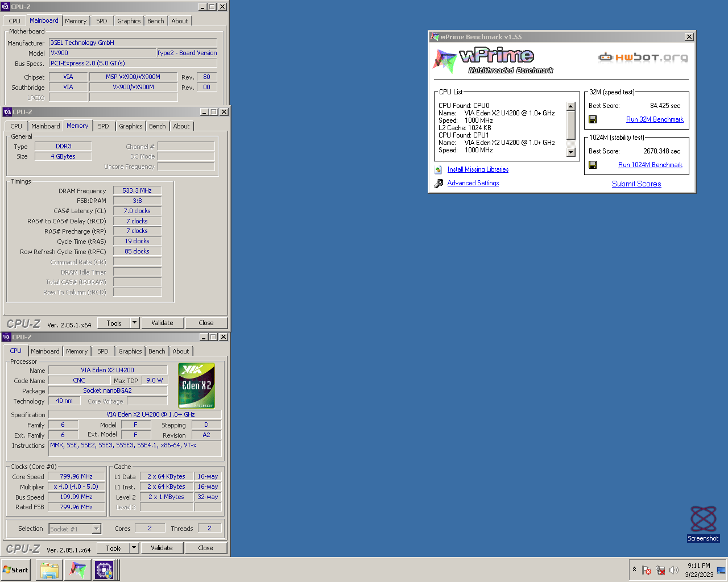Open the Memory tab in the Mainboard window
Screen dimensions: 728x582
pos(76,21)
